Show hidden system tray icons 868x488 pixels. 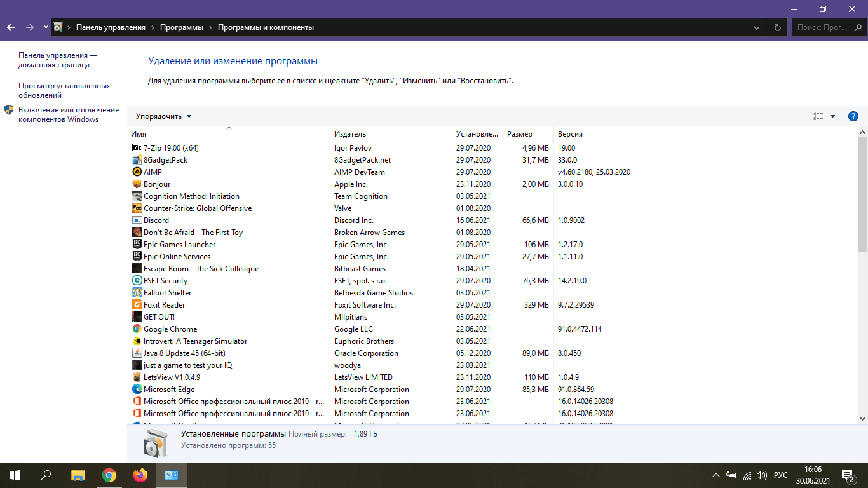coord(716,475)
